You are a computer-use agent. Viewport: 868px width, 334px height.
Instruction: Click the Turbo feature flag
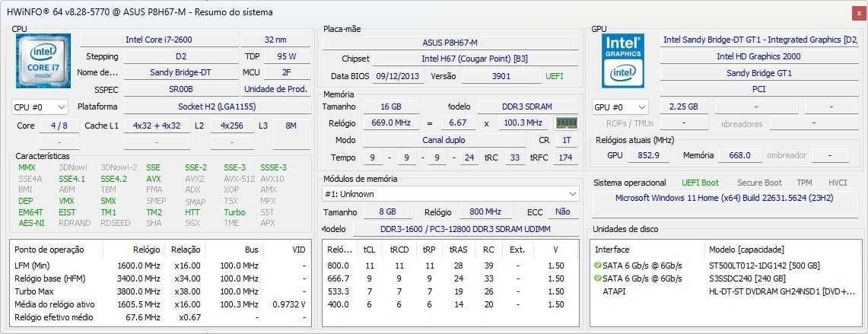pos(234,212)
